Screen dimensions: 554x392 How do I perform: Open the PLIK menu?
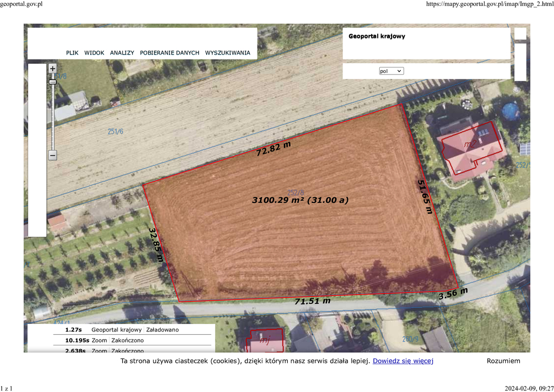[x=72, y=53]
